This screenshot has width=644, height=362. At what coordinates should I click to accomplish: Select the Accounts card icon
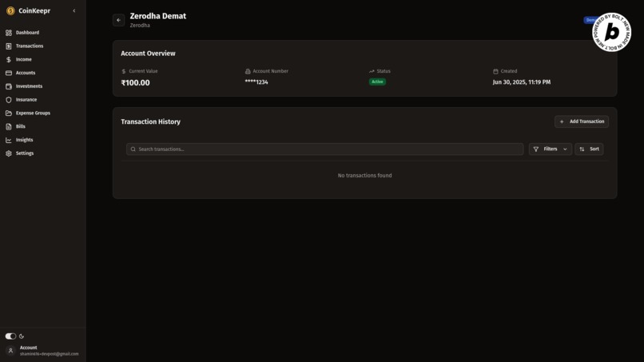(9, 73)
